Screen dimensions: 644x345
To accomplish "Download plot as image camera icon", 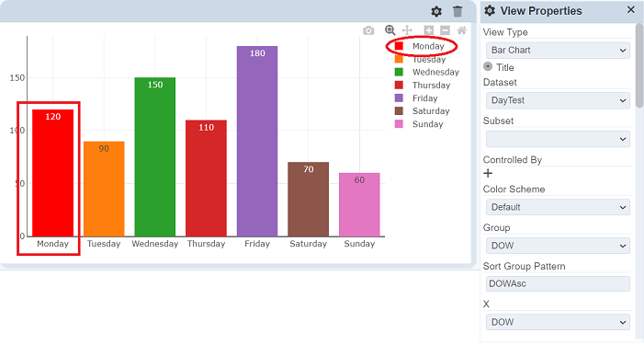I will click(368, 30).
